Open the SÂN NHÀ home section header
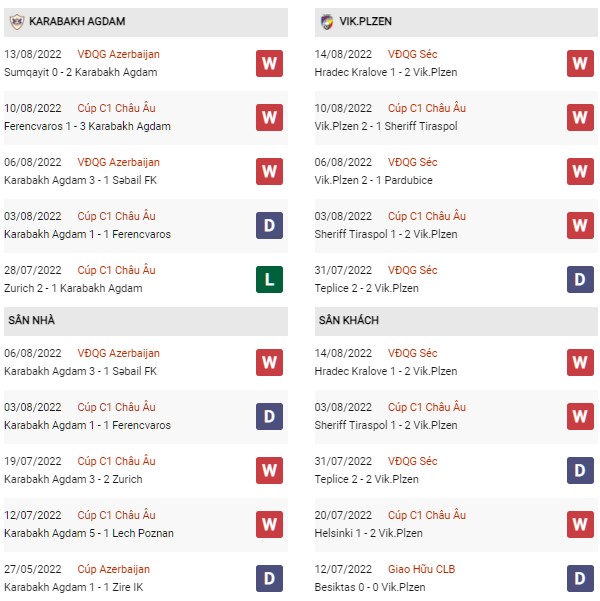 (x=146, y=321)
